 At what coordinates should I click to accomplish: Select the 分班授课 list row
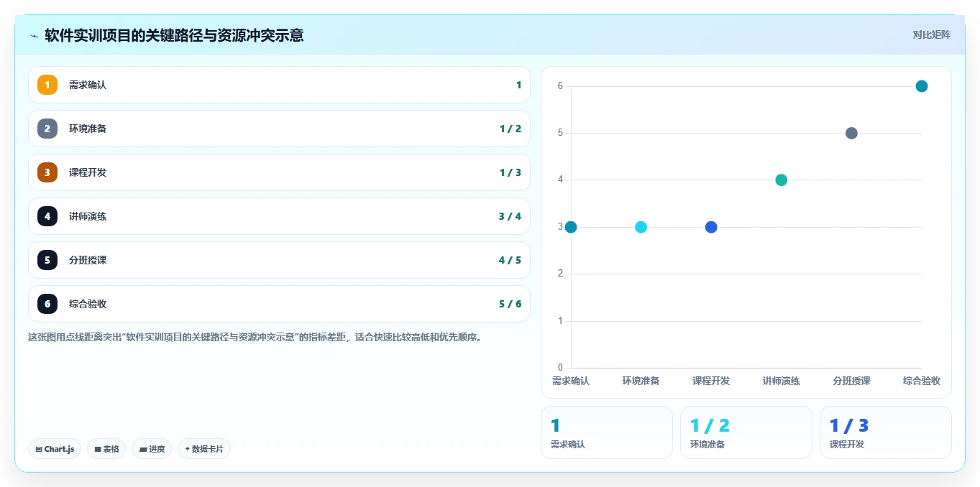[279, 260]
